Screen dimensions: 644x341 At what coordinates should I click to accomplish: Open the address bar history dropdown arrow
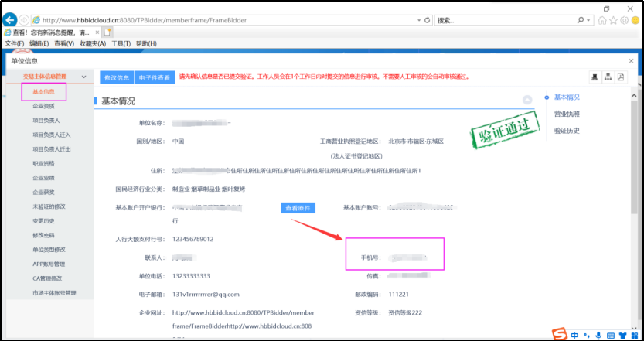417,20
